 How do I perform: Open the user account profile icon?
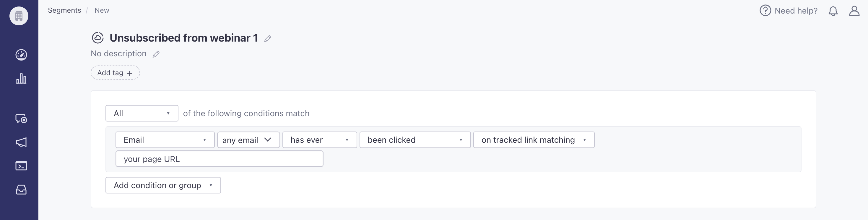click(854, 11)
